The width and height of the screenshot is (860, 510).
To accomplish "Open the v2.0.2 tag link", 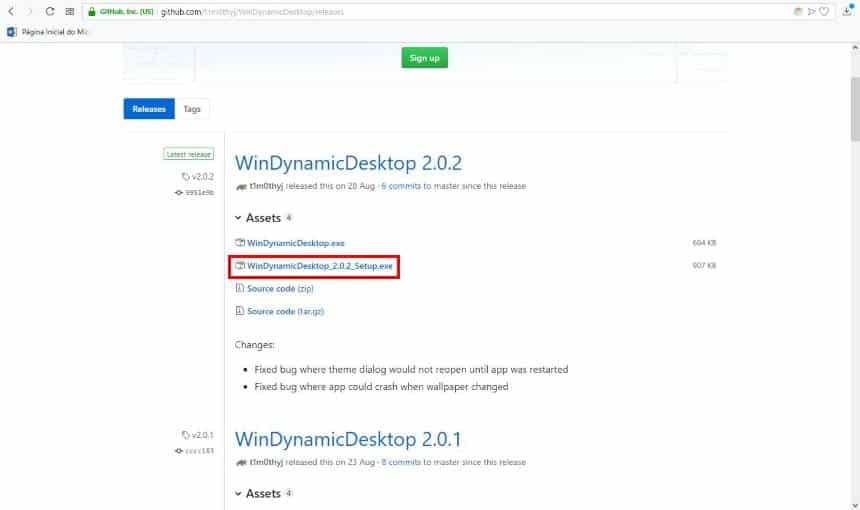I will coord(203,176).
